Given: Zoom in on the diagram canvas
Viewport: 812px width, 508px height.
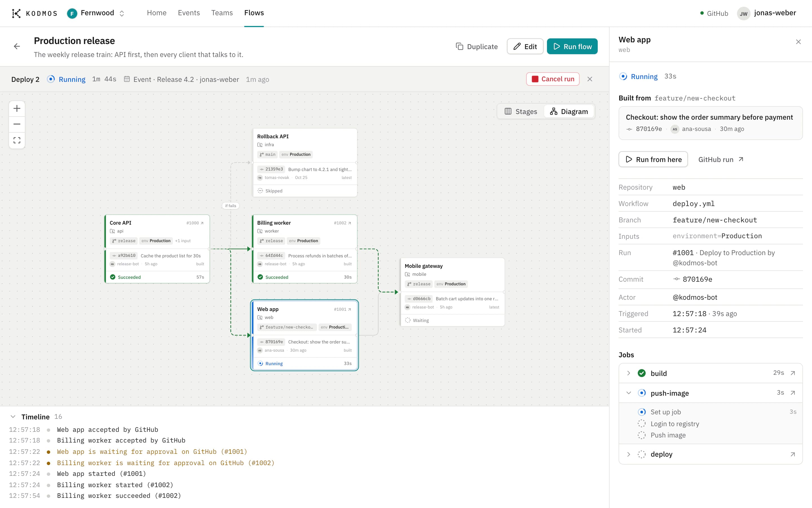Looking at the screenshot, I should tap(17, 109).
